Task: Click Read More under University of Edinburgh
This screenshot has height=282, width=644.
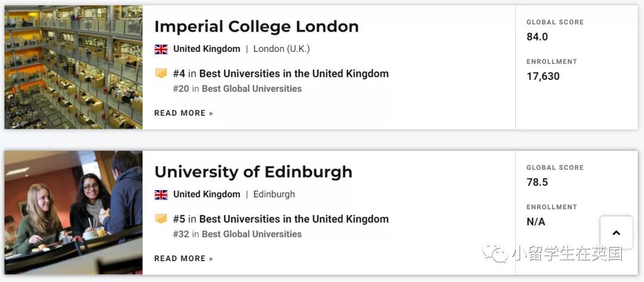Action: tap(184, 259)
